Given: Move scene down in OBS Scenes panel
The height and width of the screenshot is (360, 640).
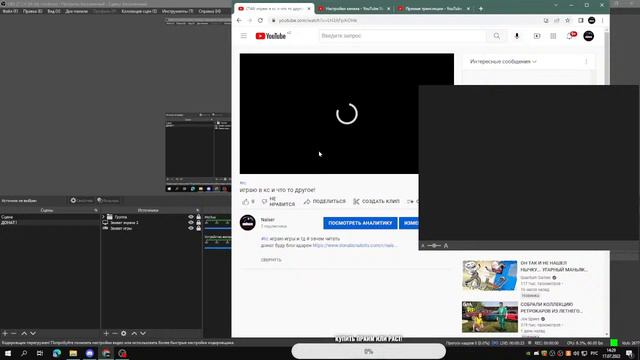Looking at the screenshot, I should tap(33, 333).
